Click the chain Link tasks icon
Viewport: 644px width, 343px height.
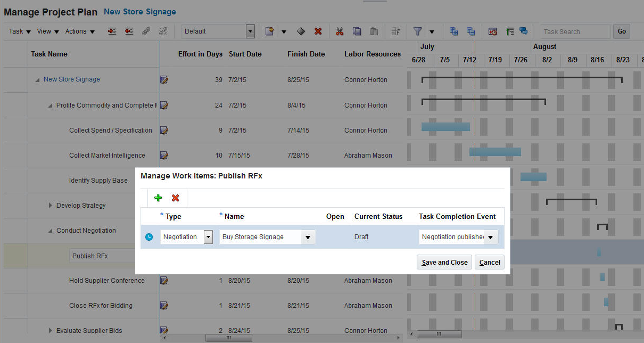(145, 31)
